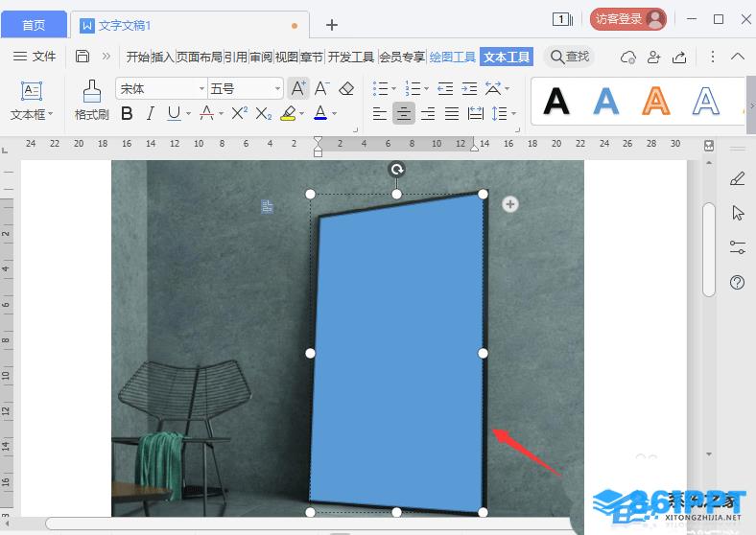
Task: Click the vertical scrollbar thumb
Action: (x=708, y=250)
